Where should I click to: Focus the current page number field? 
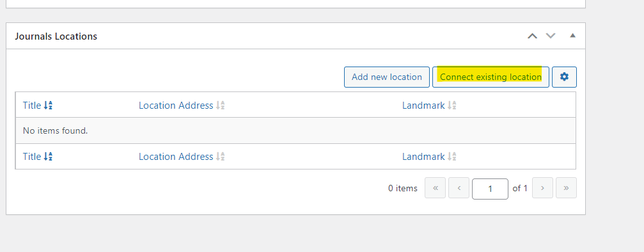(490, 189)
